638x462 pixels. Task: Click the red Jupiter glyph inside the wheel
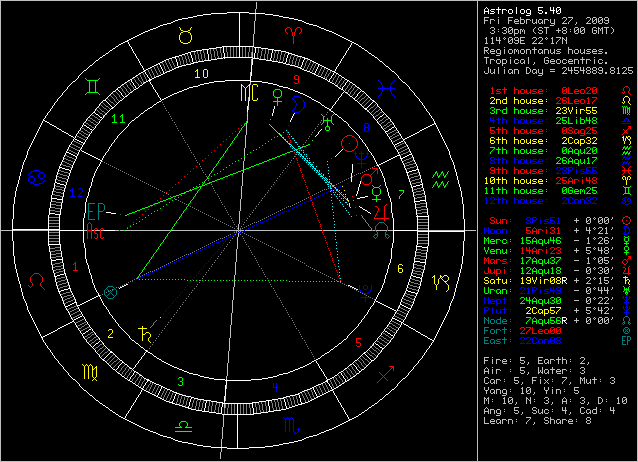coord(380,211)
